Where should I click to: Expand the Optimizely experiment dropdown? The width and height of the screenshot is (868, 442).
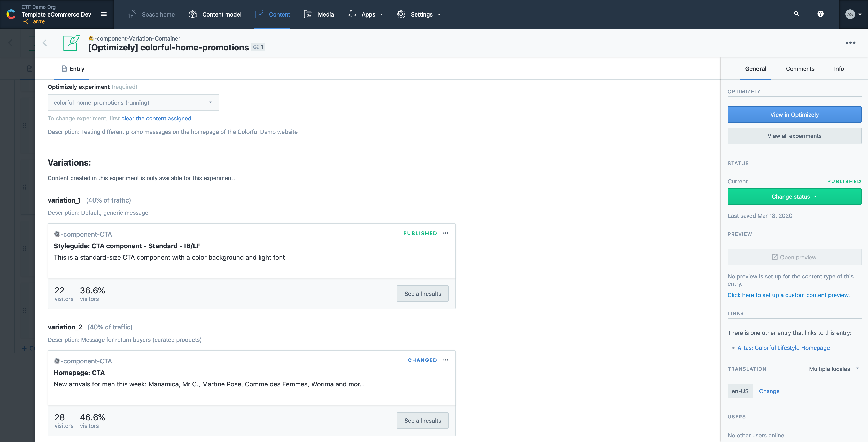pyautogui.click(x=133, y=102)
